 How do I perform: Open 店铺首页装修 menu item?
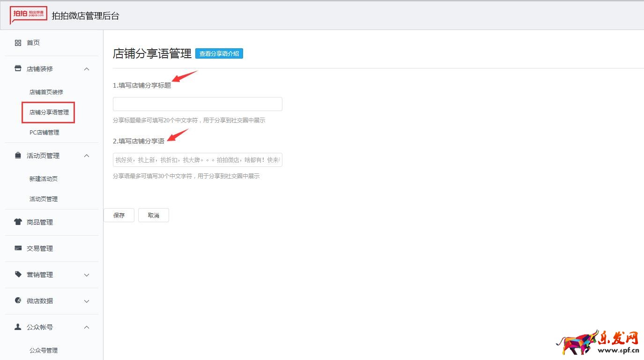coord(46,92)
